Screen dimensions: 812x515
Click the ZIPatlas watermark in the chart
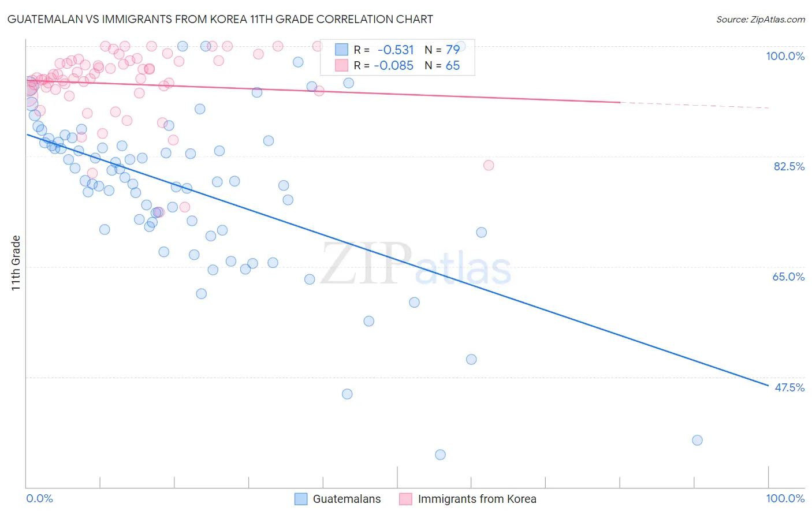[416, 264]
